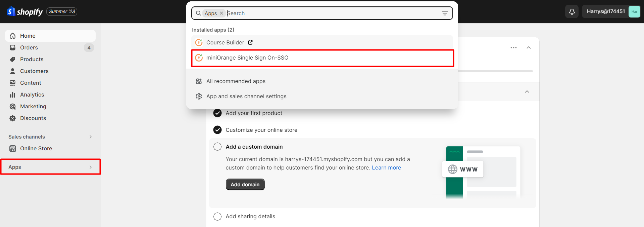Click the Orders inbox icon
Viewport: 644px width, 227px height.
pyautogui.click(x=13, y=47)
